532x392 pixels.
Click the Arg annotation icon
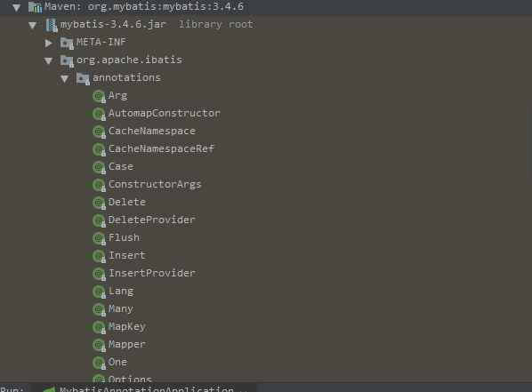pos(99,96)
